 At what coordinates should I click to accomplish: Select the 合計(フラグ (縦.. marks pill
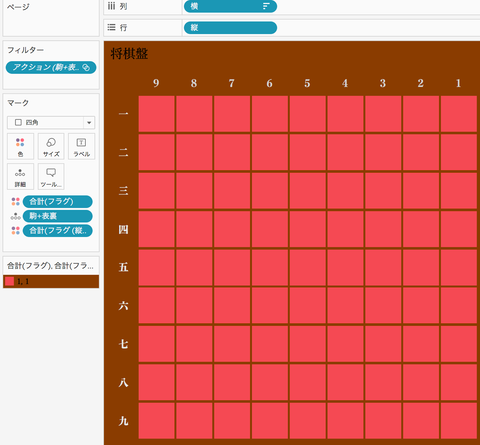(57, 231)
